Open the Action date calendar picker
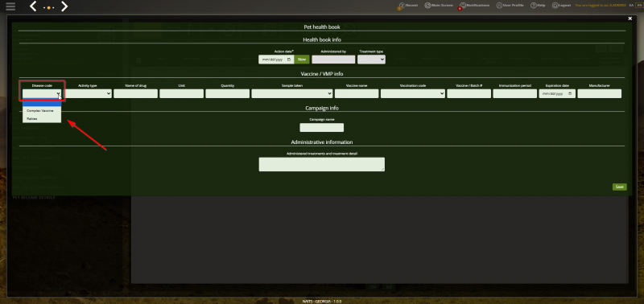The image size is (644, 304). [289, 60]
